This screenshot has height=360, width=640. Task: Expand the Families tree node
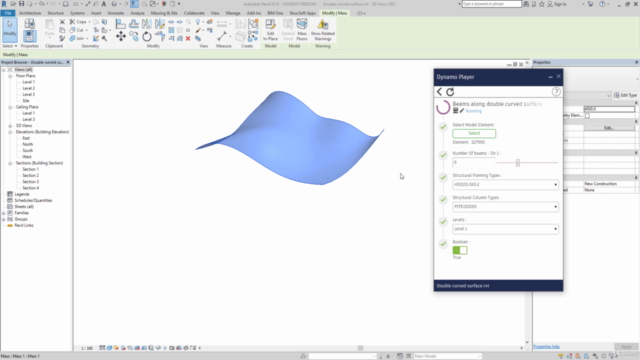click(x=4, y=213)
